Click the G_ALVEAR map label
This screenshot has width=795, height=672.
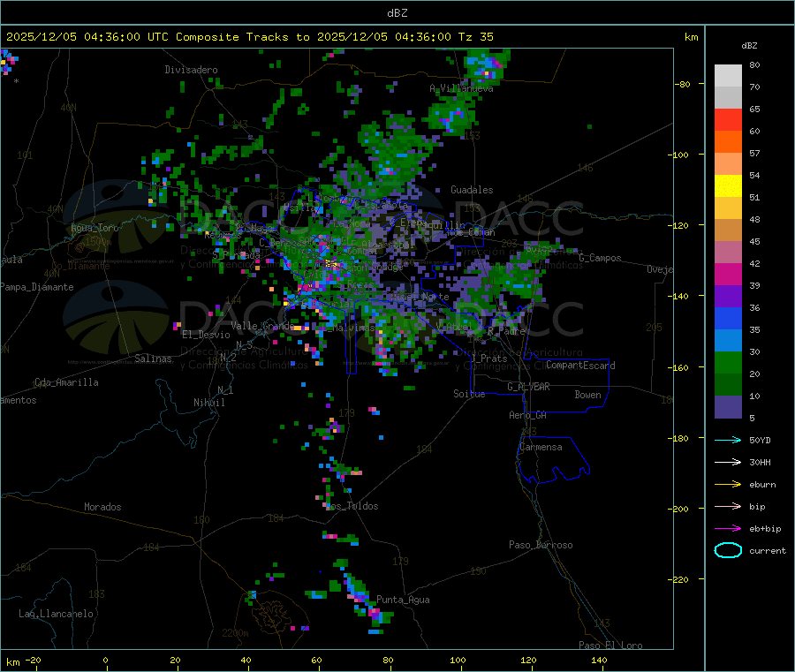[528, 387]
